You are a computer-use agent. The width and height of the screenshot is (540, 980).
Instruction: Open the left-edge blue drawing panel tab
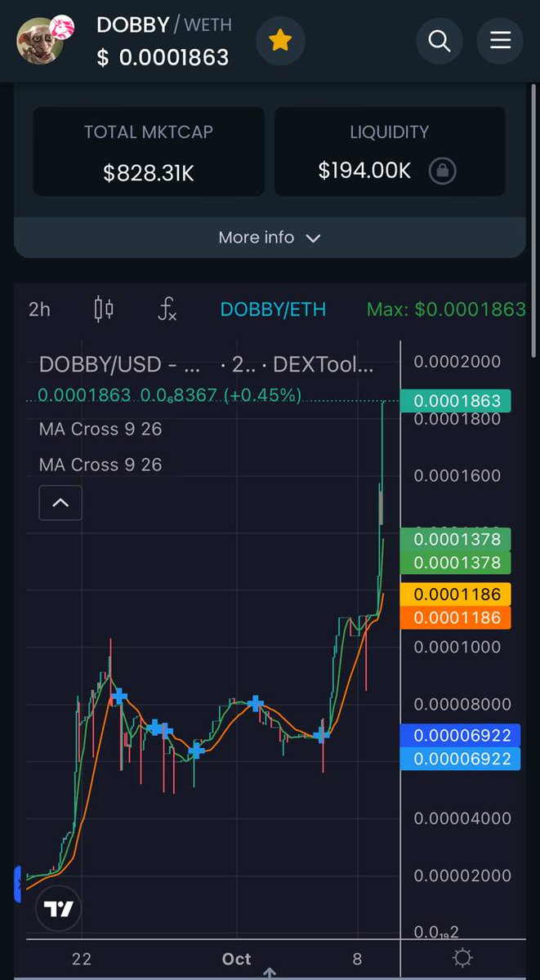coord(17,884)
